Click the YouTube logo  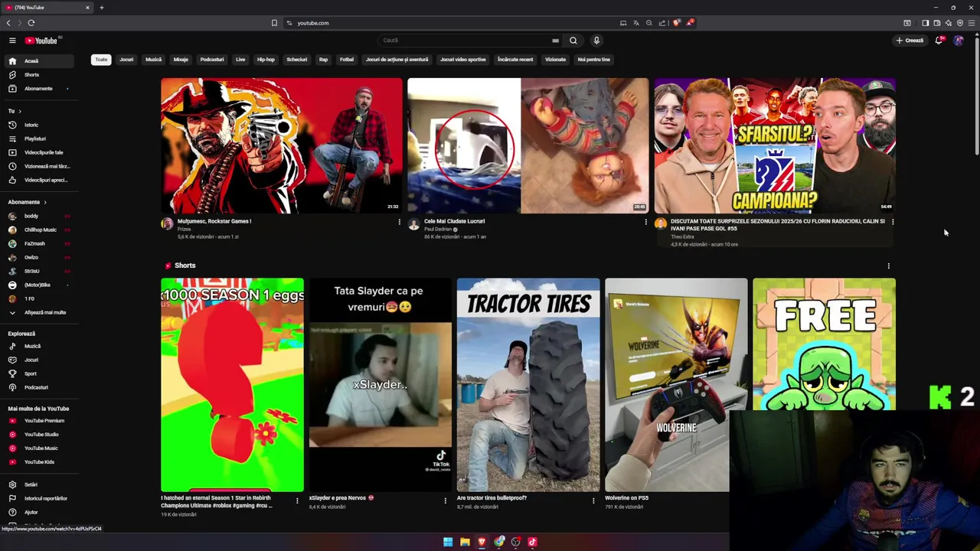[x=41, y=41]
